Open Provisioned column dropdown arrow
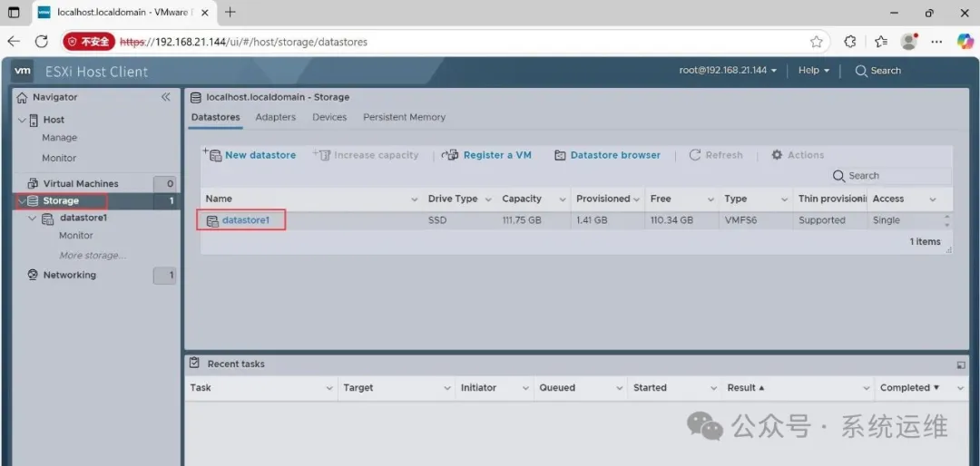Image resolution: width=980 pixels, height=466 pixels. [636, 199]
